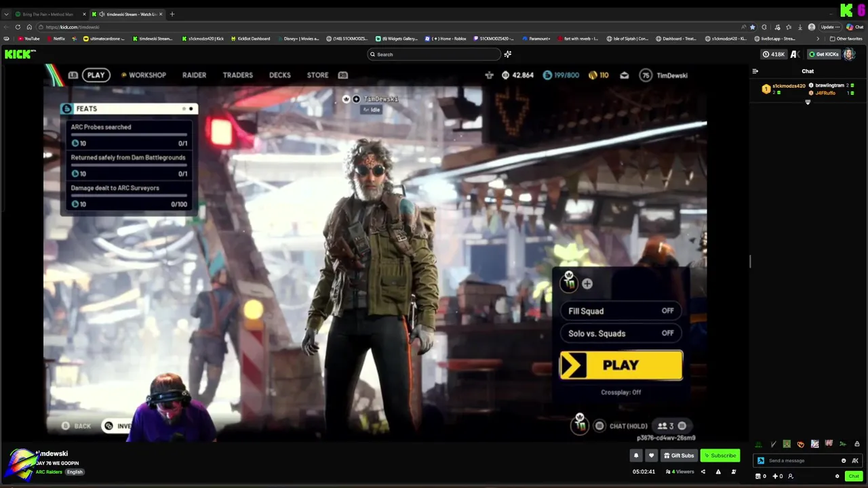Open the YouTube bookmark
868x488 pixels.
click(29, 39)
